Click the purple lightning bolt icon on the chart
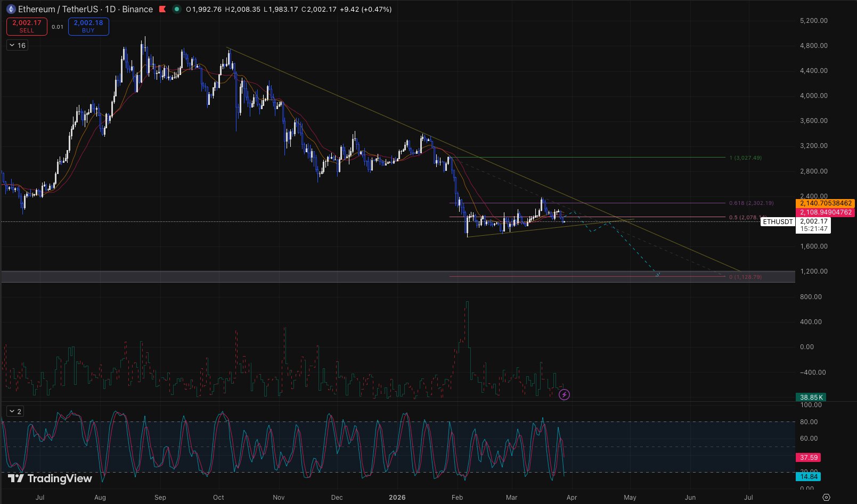This screenshot has width=857, height=504. pos(564,394)
